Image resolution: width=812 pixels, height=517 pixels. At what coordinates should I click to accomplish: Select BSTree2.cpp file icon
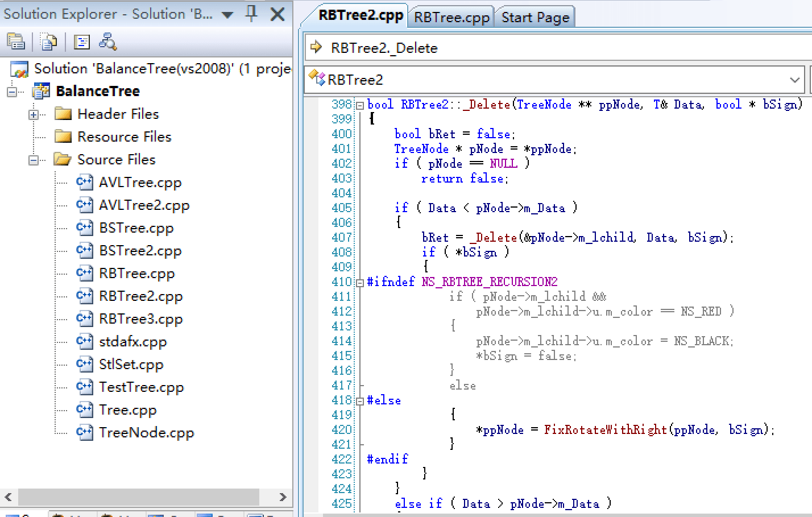pyautogui.click(x=85, y=250)
